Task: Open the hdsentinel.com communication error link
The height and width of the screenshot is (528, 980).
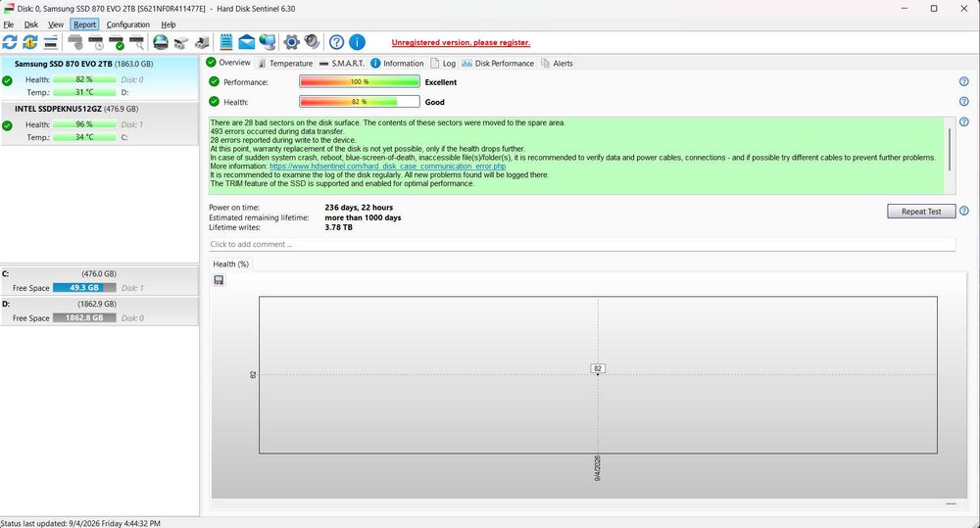Action: 387,167
